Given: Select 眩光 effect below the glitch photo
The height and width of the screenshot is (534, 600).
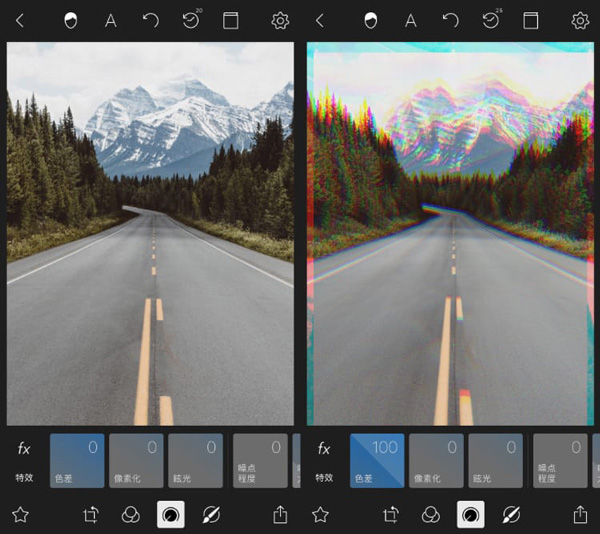Looking at the screenshot, I should [x=495, y=460].
